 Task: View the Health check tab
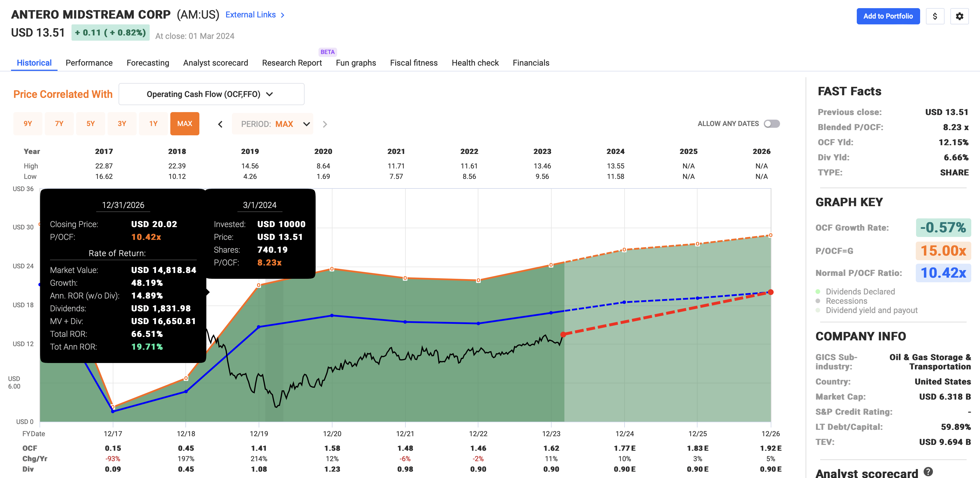[475, 63]
